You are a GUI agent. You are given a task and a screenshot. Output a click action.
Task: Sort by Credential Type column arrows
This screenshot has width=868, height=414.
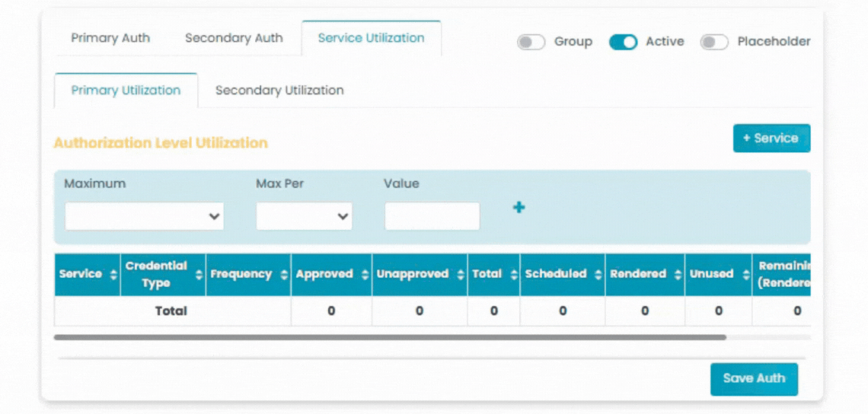point(199,275)
